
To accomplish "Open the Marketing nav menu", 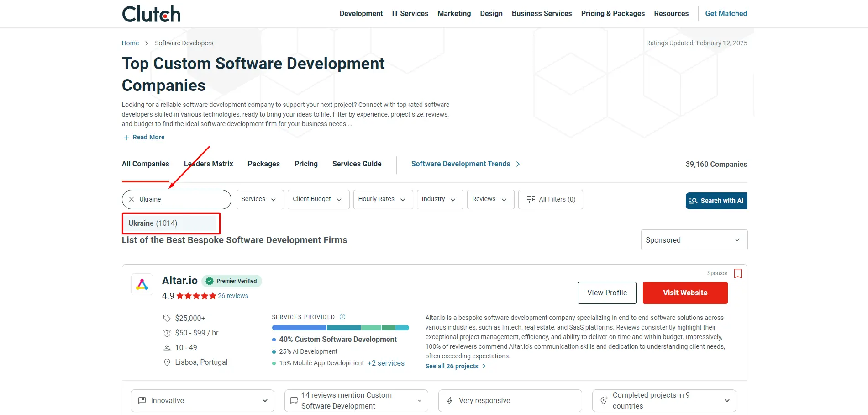I will point(454,14).
